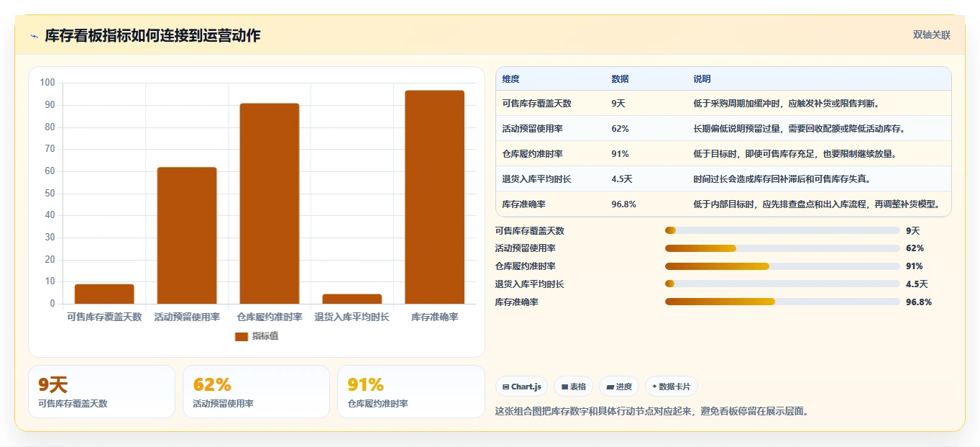Image resolution: width=980 pixels, height=447 pixels.
Task: Click the 96.8% value beside the progress bar
Action: (919, 302)
